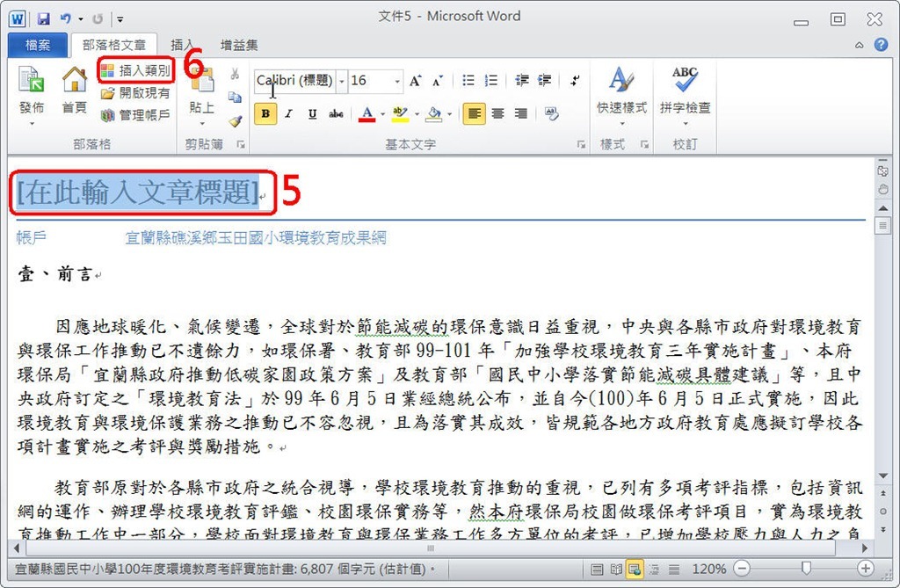Toggle Italic formatting button
Screen dimensions: 900x588
pyautogui.click(x=288, y=113)
